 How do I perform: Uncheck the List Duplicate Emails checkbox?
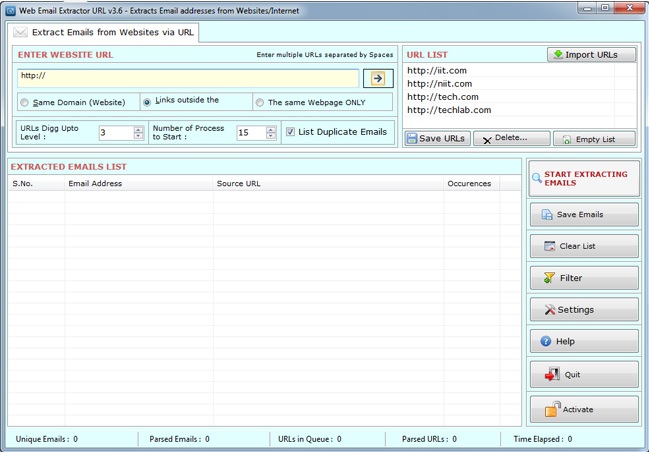(x=291, y=132)
